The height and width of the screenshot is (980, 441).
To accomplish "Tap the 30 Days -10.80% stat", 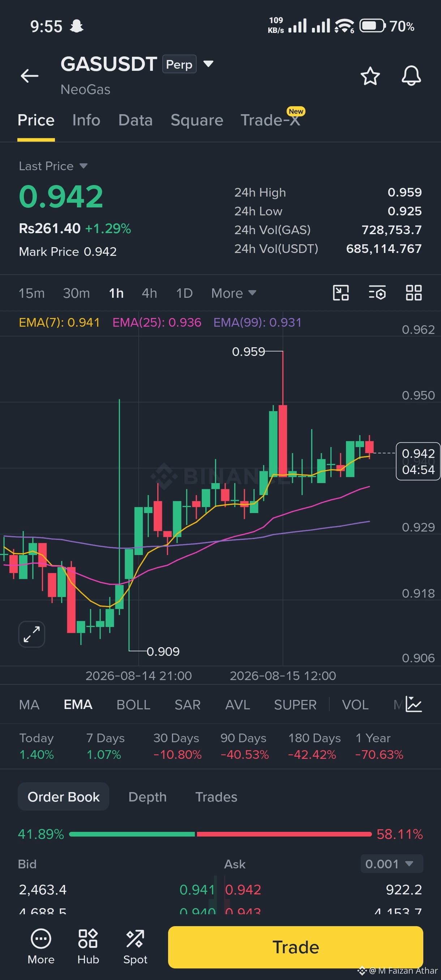I will tap(177, 746).
